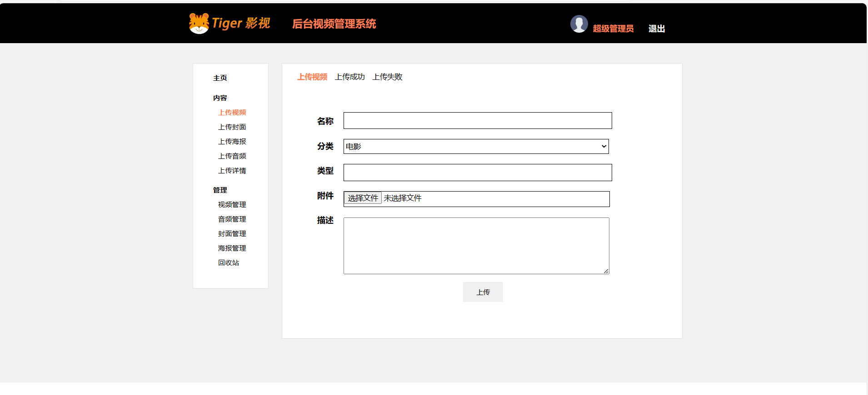Click the 类型 field label

(325, 171)
